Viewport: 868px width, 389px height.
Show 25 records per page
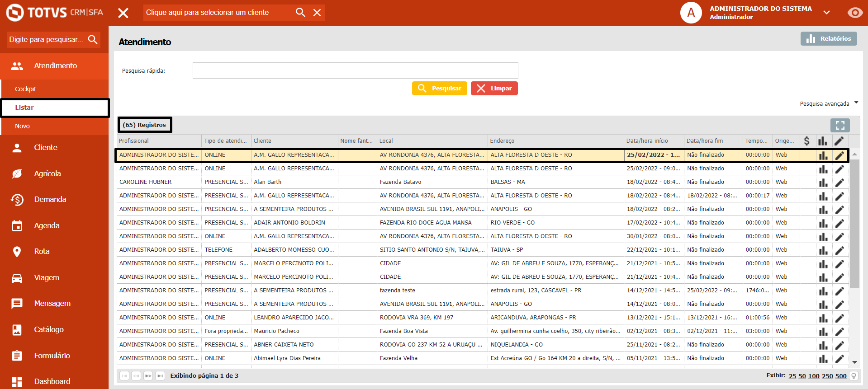coord(792,376)
